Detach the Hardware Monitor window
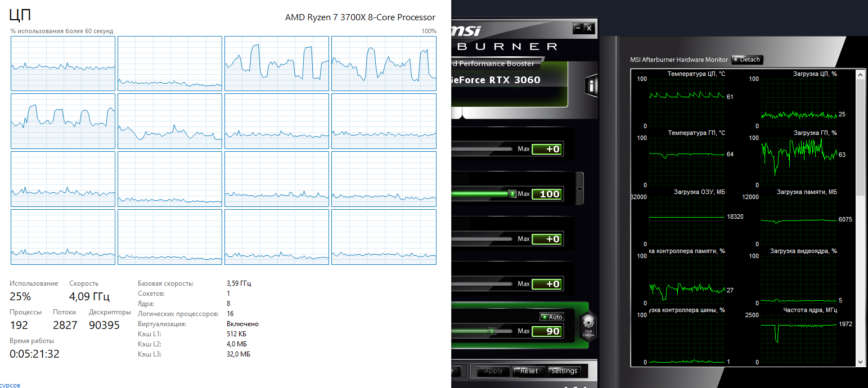The image size is (868, 388). coord(746,60)
